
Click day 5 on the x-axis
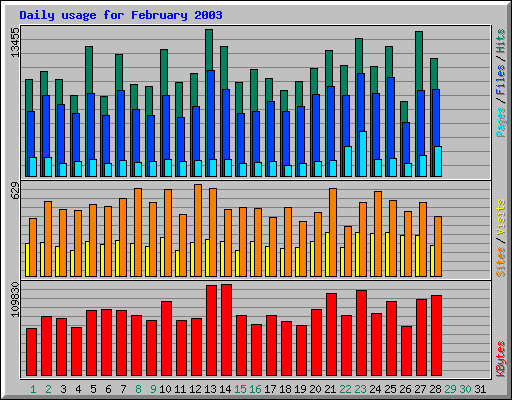pyautogui.click(x=93, y=389)
